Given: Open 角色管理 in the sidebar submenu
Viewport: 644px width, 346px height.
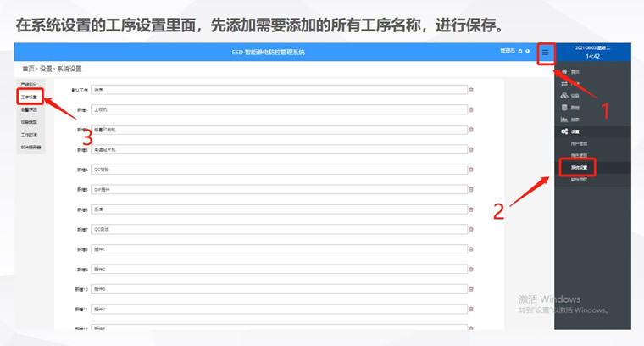Looking at the screenshot, I should click(x=579, y=155).
